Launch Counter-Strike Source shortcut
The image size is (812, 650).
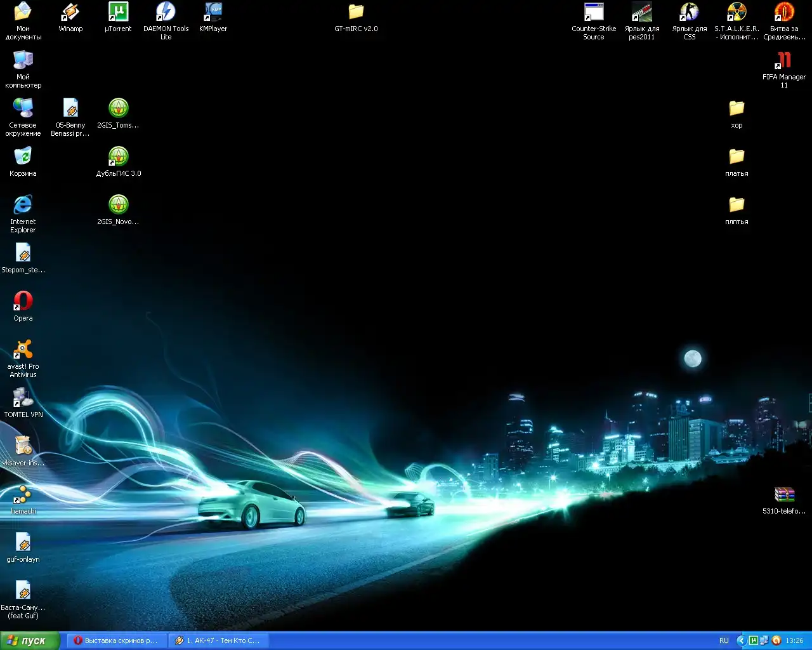tap(594, 12)
